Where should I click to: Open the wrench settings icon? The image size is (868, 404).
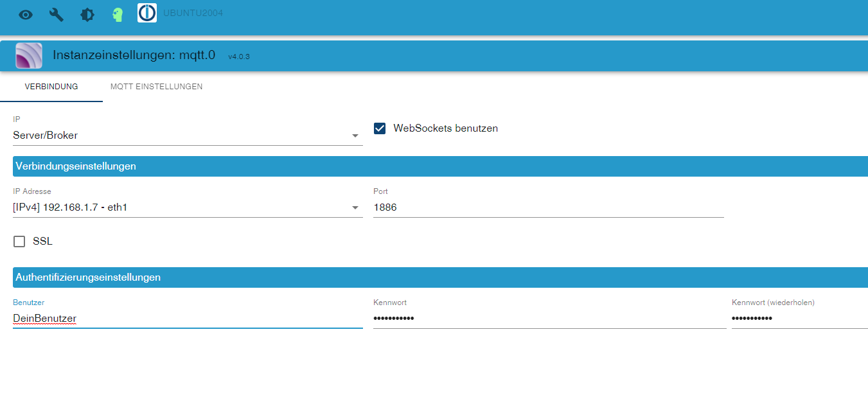click(57, 15)
